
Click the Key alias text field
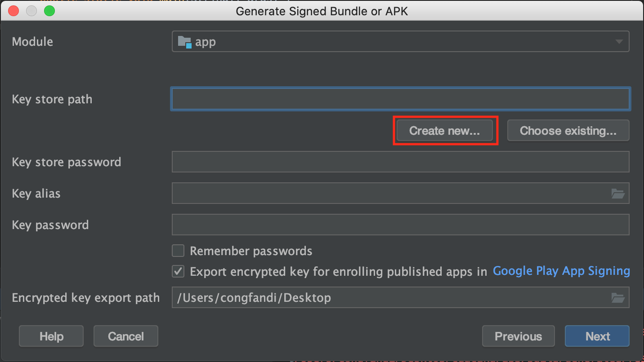[389, 194]
